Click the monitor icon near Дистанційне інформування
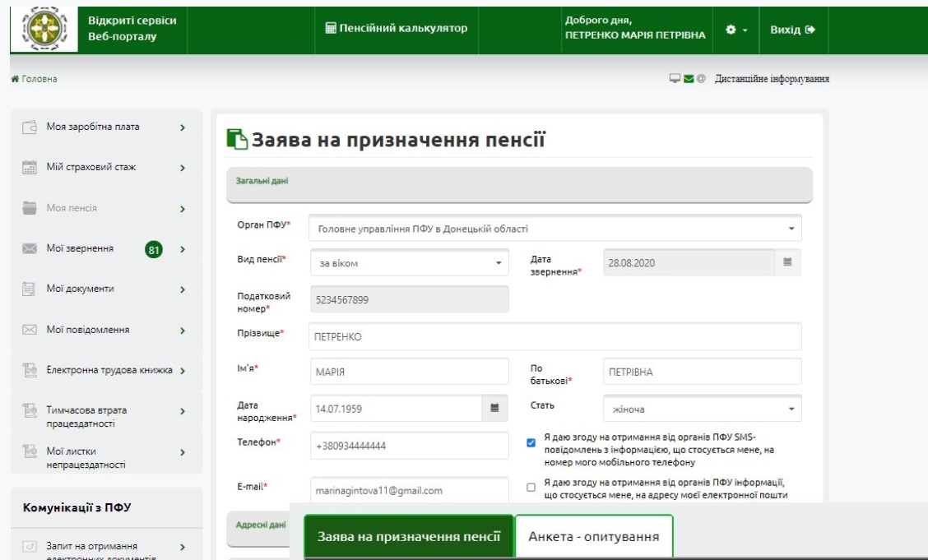The width and height of the screenshot is (928, 560). pyautogui.click(x=675, y=79)
